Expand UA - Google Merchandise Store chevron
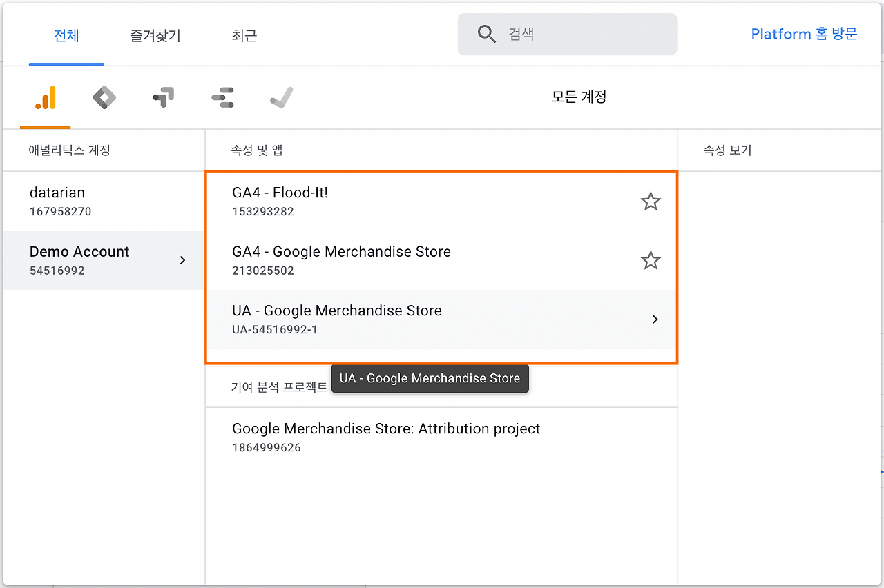Screen dimensions: 884x588 click(x=655, y=320)
